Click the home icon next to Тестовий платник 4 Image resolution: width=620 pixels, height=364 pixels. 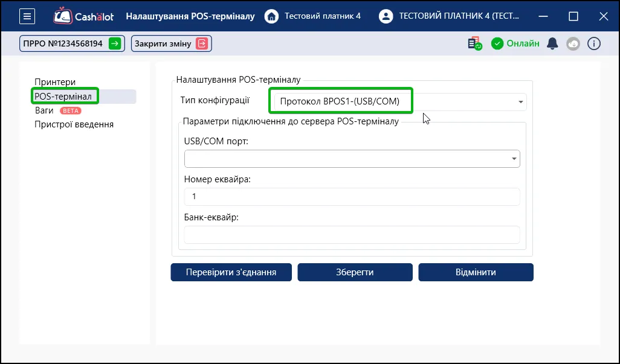pyautogui.click(x=271, y=16)
